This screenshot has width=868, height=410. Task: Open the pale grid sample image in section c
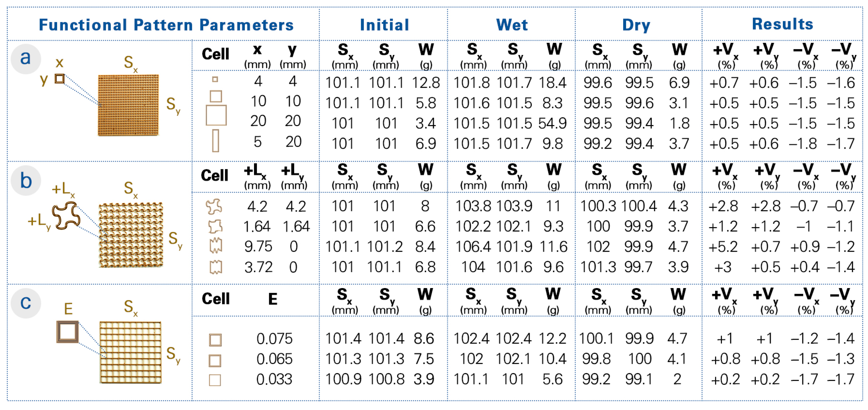point(130,352)
